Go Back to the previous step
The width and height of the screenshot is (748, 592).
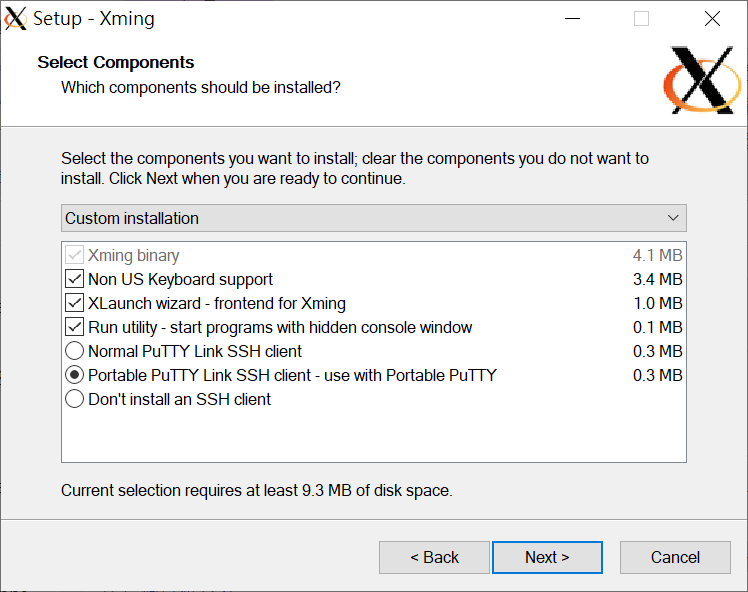pyautogui.click(x=434, y=557)
